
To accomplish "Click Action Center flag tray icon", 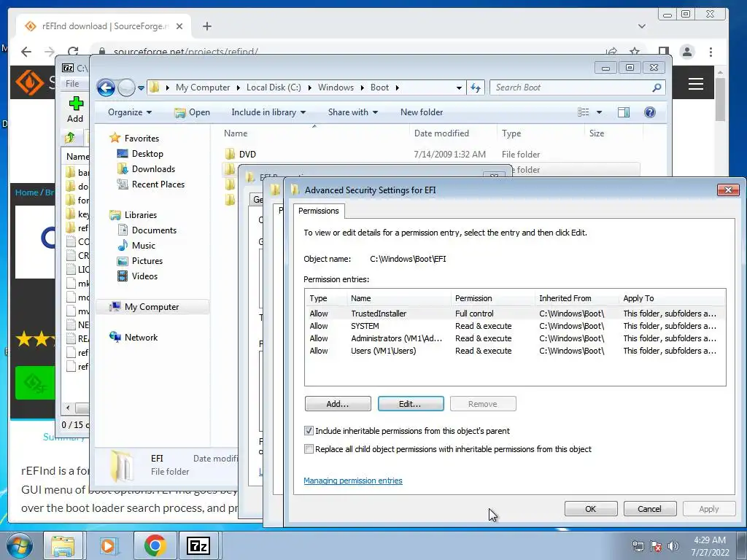I will coord(656,546).
